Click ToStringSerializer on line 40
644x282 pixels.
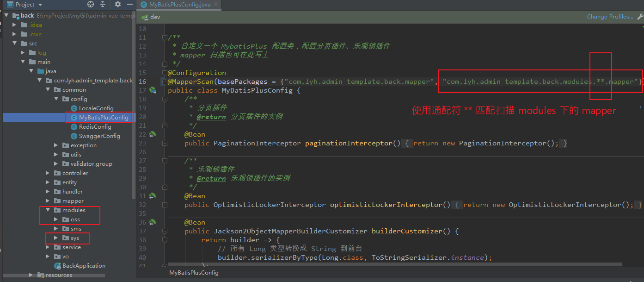(410, 257)
